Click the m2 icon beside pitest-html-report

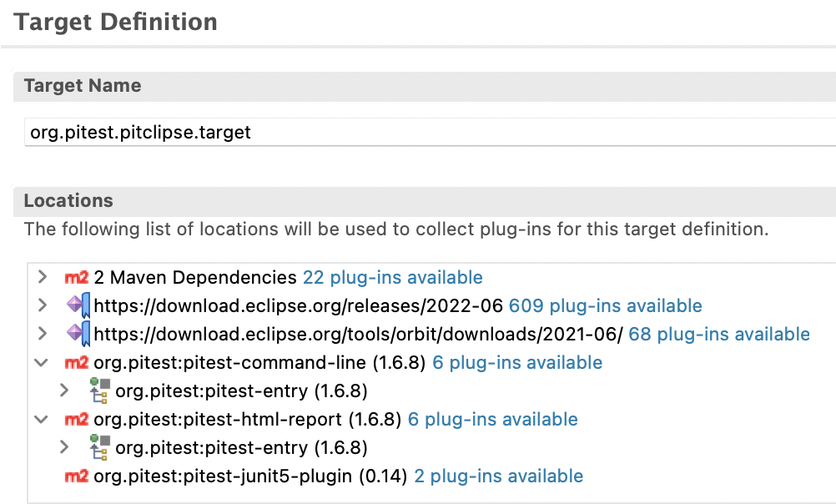(76, 419)
